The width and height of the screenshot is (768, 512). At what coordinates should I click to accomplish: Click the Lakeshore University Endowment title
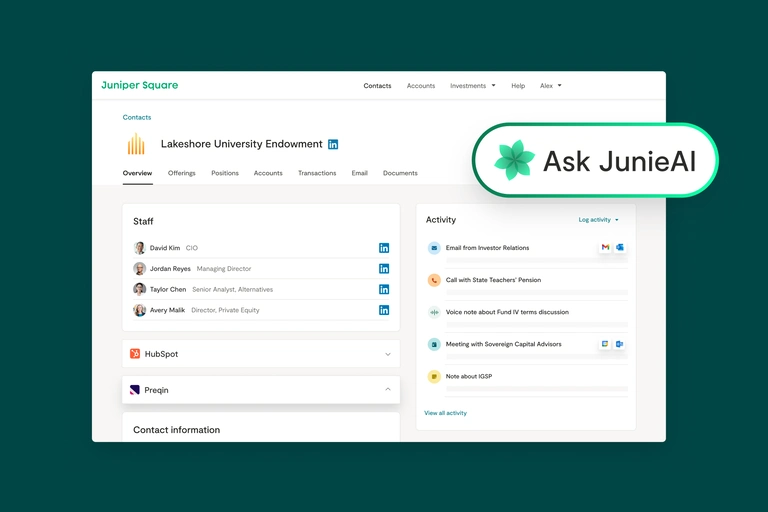click(x=241, y=144)
